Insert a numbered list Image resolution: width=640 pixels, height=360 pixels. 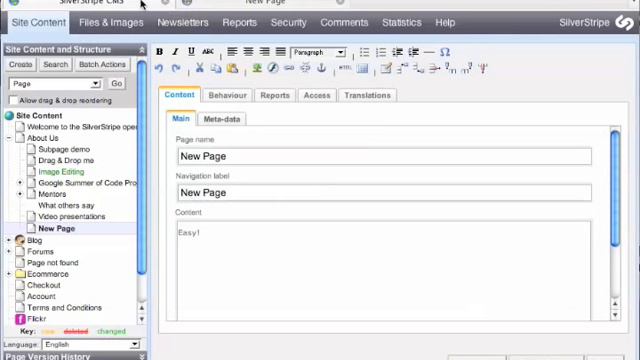(x=380, y=52)
